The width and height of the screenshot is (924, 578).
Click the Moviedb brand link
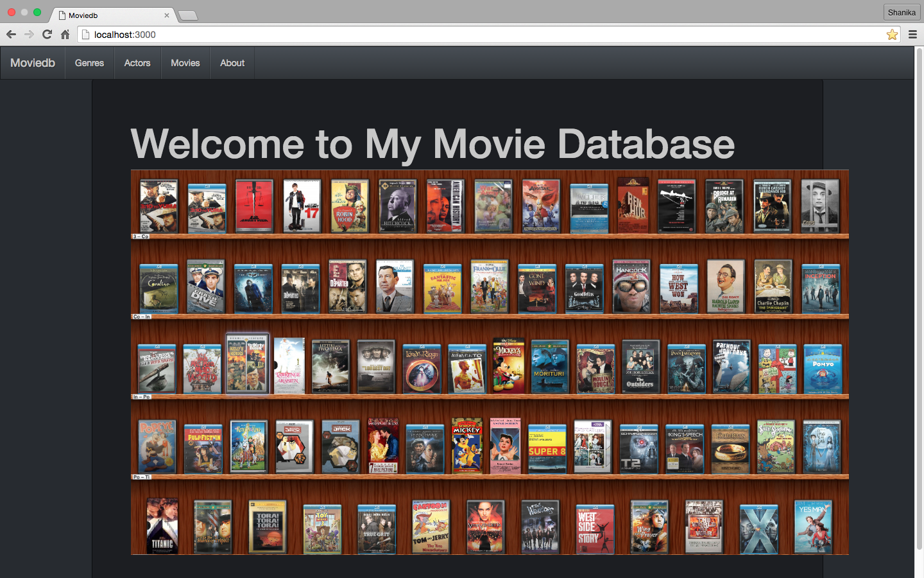pyautogui.click(x=33, y=63)
